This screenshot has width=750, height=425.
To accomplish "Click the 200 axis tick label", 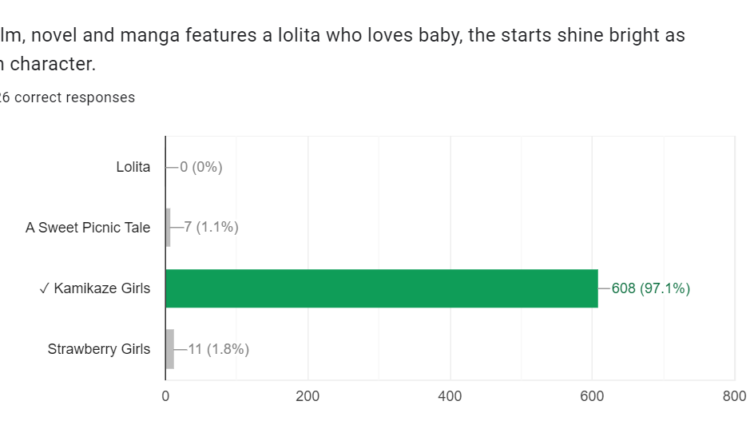I will 307,395.
